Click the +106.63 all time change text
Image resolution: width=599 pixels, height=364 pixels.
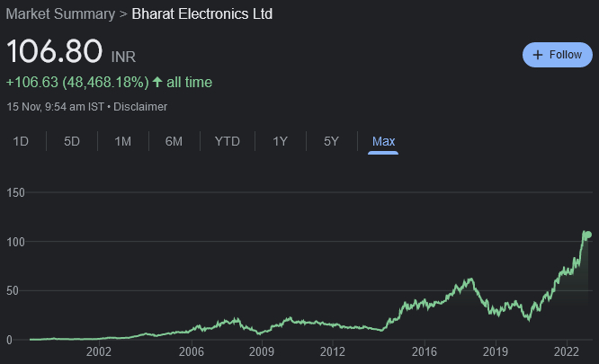(x=76, y=83)
